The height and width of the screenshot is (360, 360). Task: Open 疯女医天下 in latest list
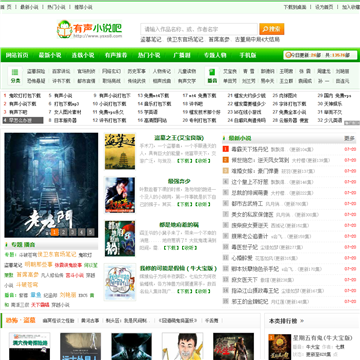245,280
